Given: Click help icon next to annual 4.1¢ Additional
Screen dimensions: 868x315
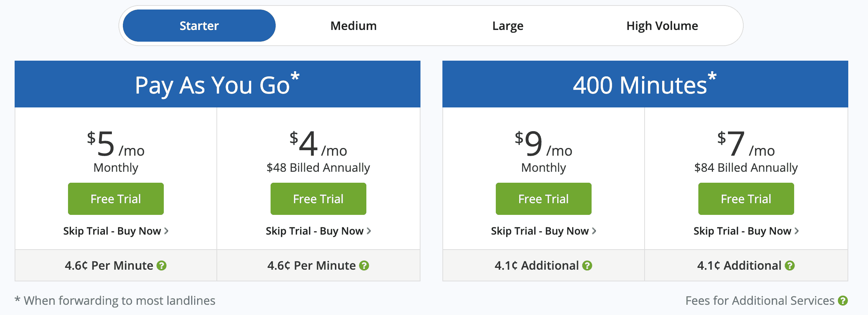Looking at the screenshot, I should (x=789, y=265).
